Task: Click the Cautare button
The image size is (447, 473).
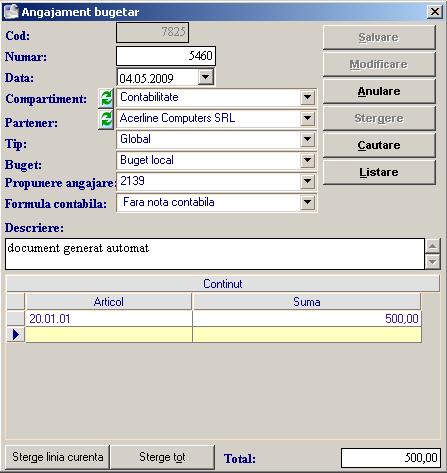Action: (x=379, y=145)
